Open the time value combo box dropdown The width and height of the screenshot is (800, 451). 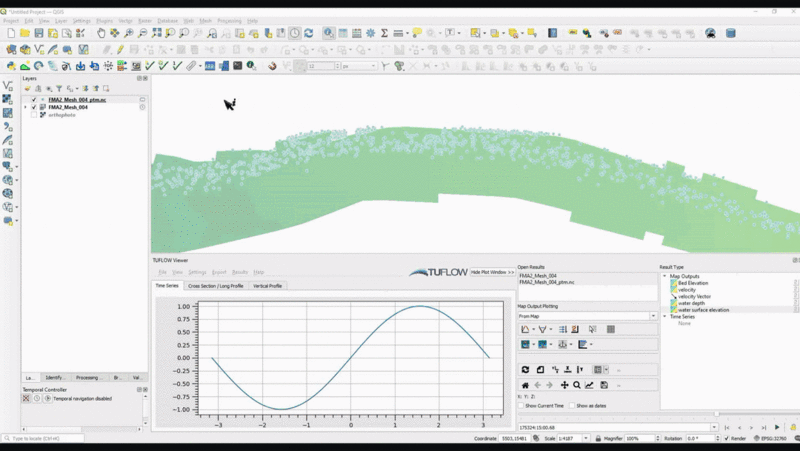pos(714,427)
